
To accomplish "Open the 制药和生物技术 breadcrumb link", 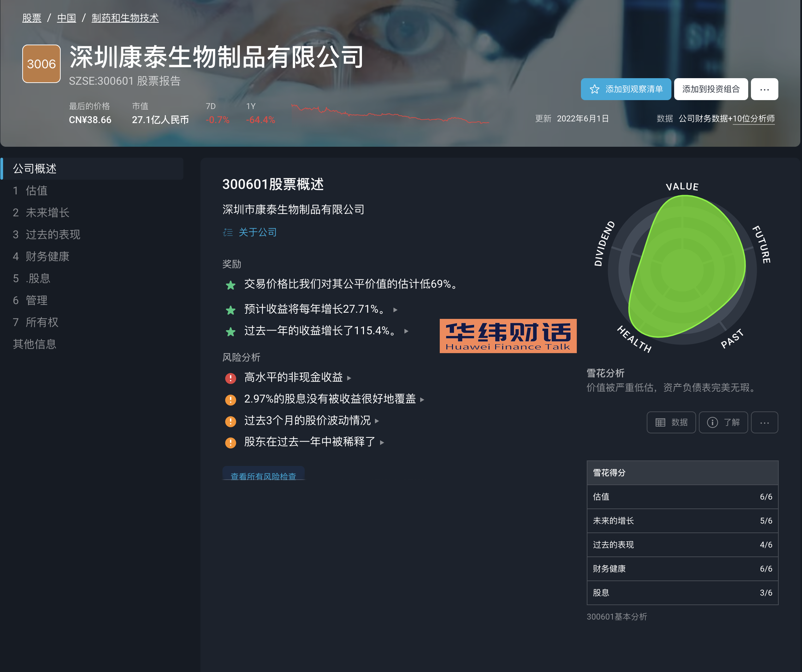I will (125, 18).
